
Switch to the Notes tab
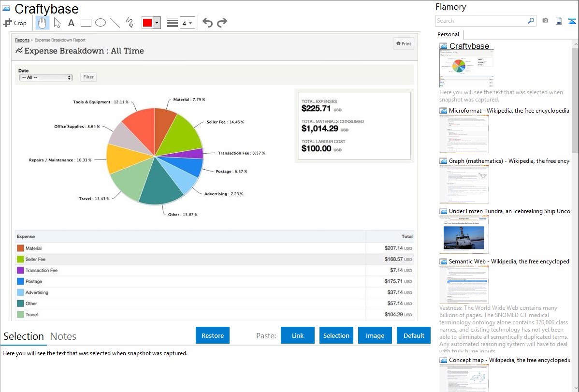coord(63,336)
